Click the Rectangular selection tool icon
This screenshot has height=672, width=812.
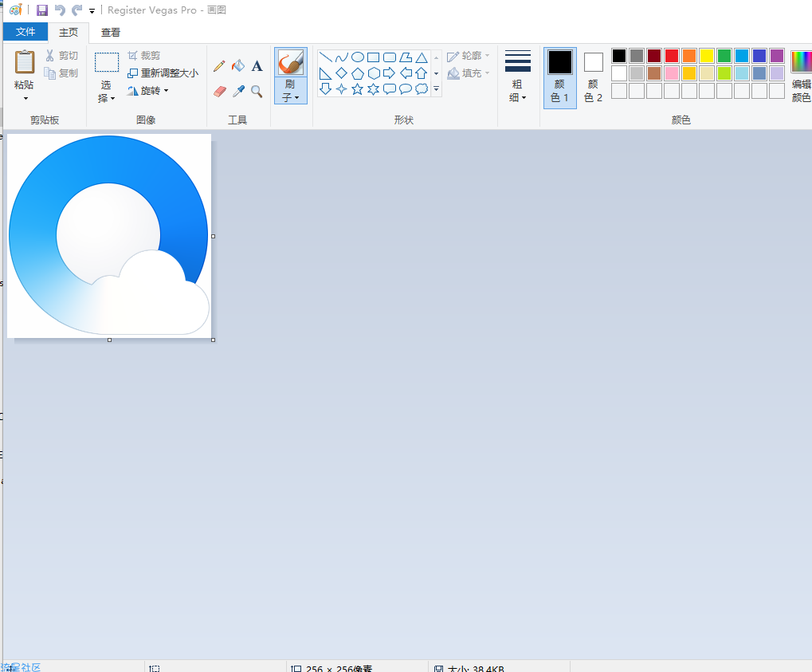[107, 62]
